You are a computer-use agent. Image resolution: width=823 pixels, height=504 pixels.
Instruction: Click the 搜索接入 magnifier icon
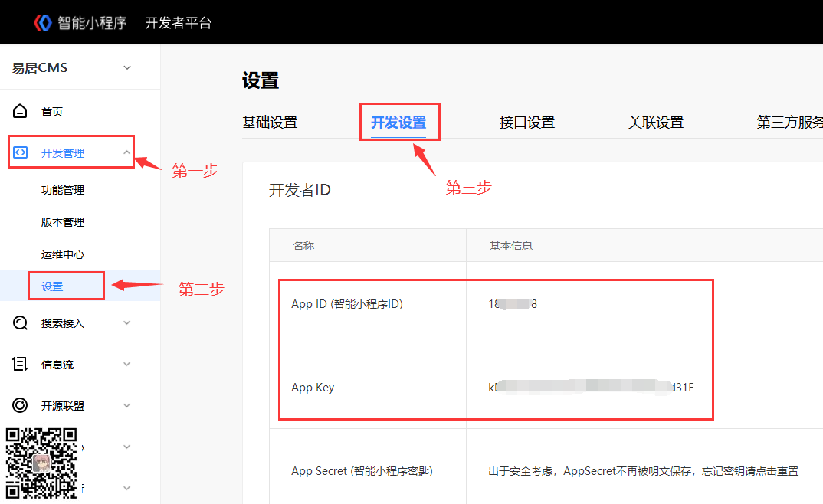pos(21,322)
